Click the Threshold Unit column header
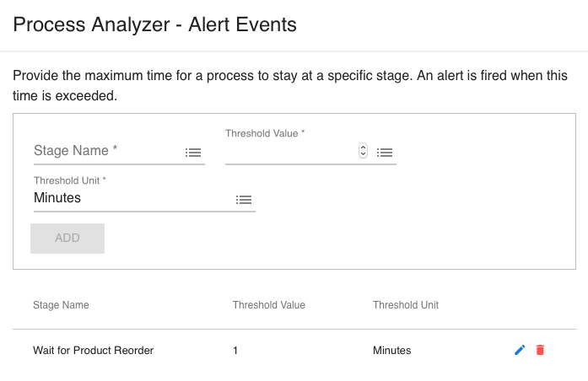 point(406,305)
